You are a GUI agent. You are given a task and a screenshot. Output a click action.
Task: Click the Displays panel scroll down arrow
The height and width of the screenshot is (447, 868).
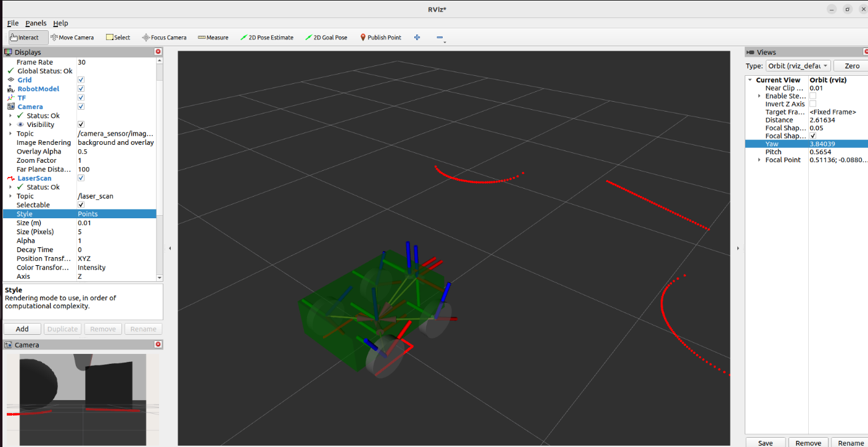[x=160, y=278]
